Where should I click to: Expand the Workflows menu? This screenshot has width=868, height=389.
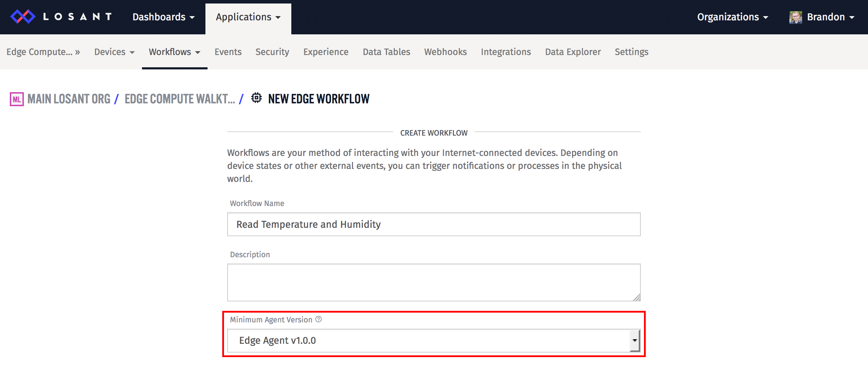[x=174, y=52]
